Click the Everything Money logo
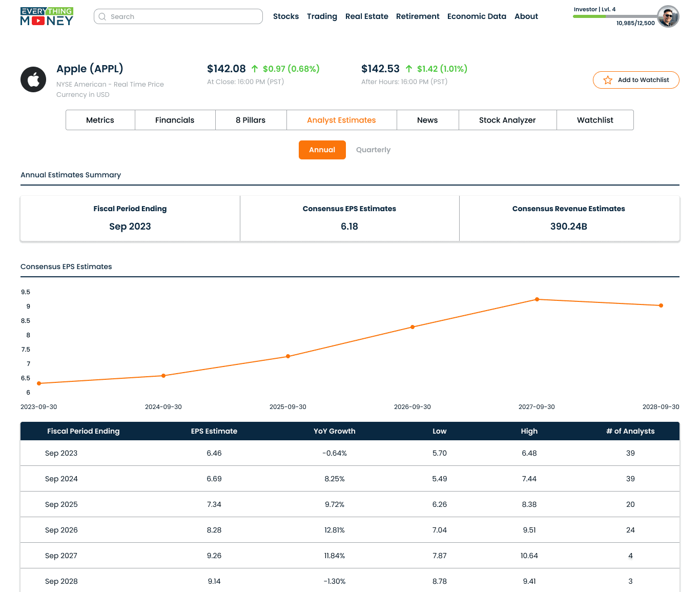Viewport: 700px width, 592px height. tap(47, 16)
